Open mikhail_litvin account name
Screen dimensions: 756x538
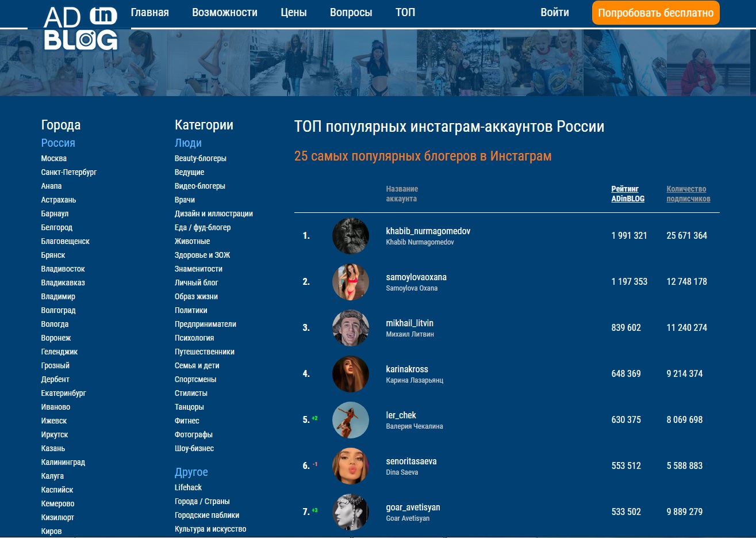410,323
